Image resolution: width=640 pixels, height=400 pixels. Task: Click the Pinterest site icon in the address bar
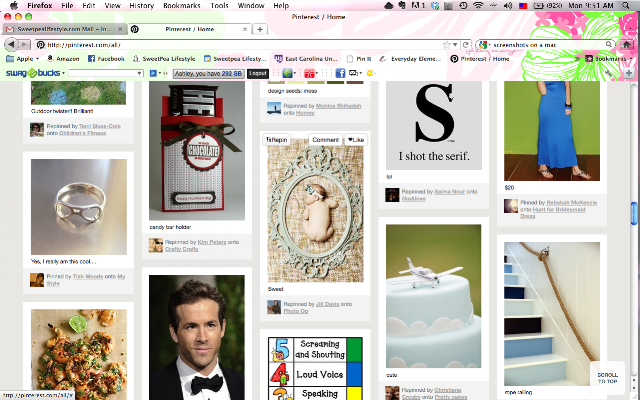click(40, 44)
